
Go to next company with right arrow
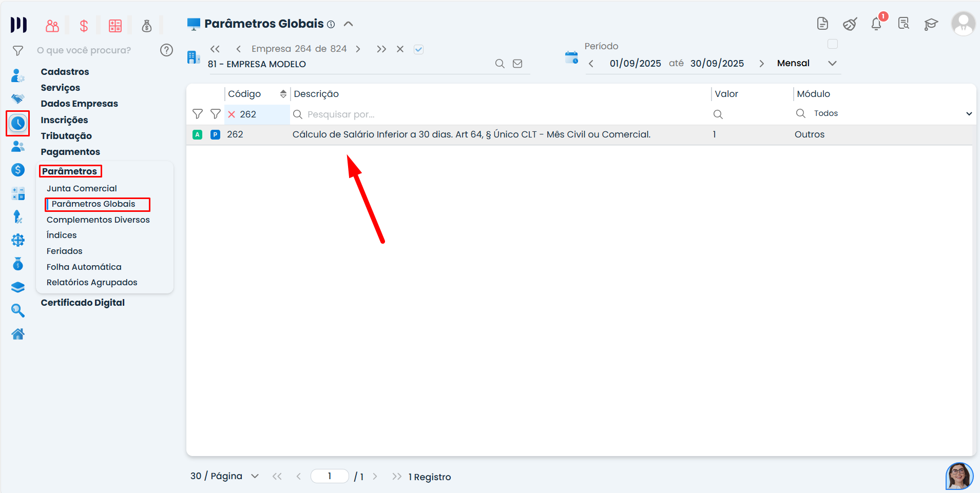358,49
